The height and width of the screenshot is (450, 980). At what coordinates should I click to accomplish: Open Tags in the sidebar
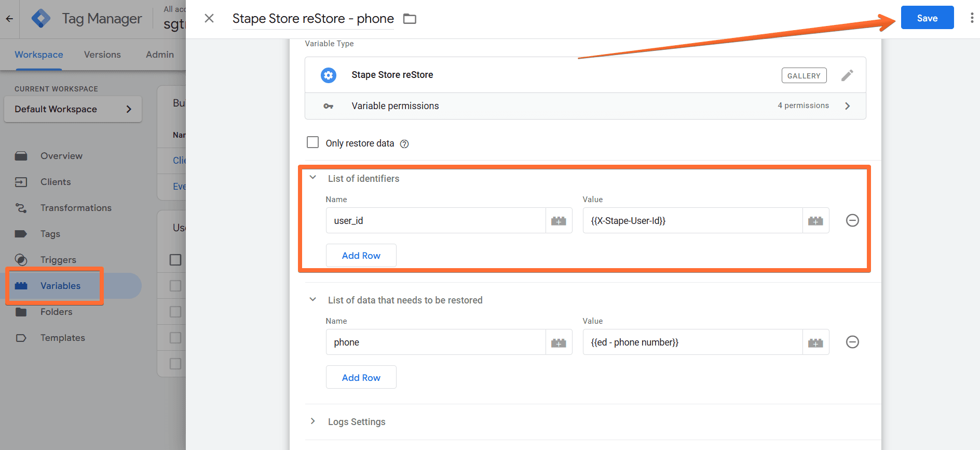50,234
